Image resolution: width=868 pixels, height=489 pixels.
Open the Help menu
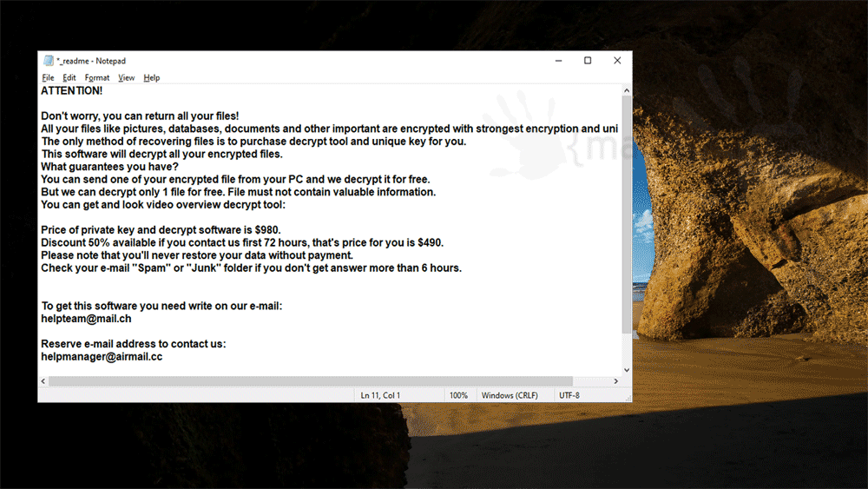tap(152, 77)
